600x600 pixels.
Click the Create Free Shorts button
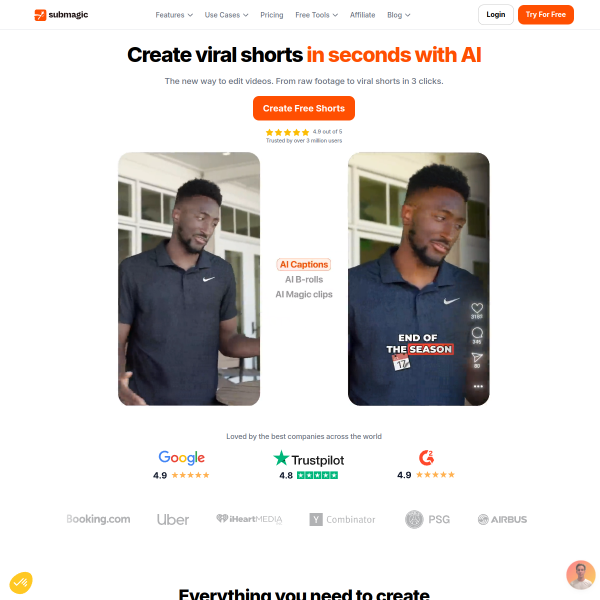point(304,108)
